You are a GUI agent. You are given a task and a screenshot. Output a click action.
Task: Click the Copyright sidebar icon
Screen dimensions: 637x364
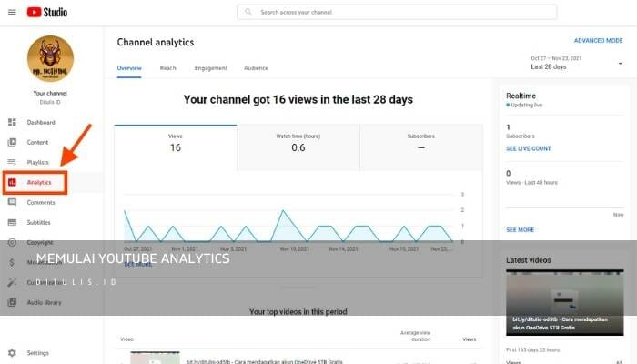coord(12,242)
